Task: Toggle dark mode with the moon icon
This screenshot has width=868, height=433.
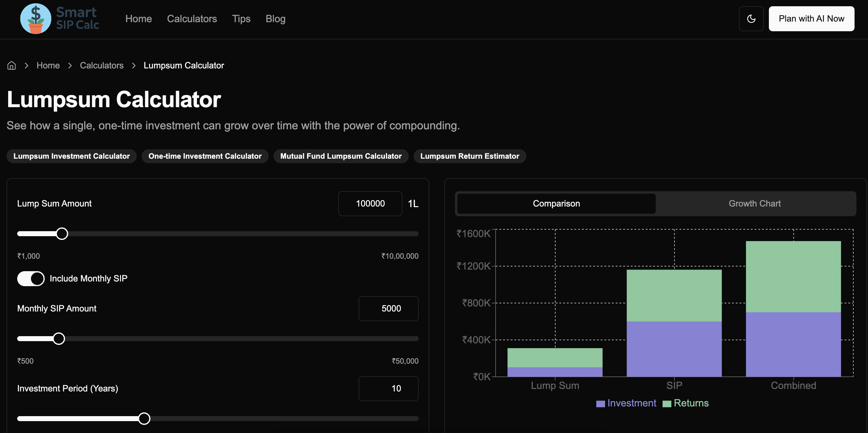Action: 751,18
